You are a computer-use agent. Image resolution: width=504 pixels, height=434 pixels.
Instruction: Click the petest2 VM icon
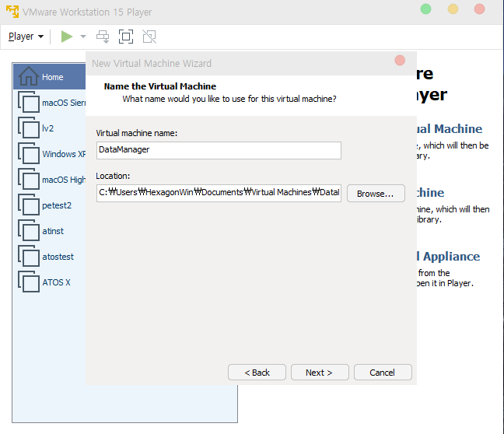pos(29,205)
